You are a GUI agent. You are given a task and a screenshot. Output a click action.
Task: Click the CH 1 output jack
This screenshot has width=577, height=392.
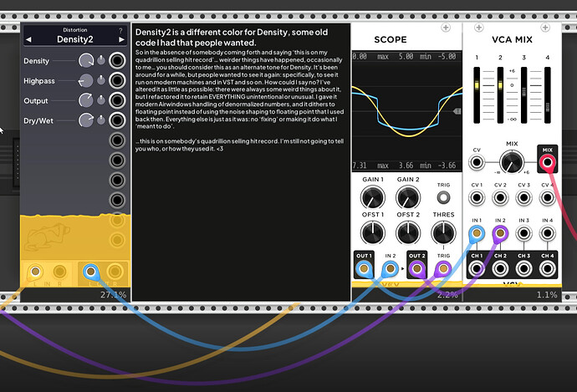tap(477, 269)
